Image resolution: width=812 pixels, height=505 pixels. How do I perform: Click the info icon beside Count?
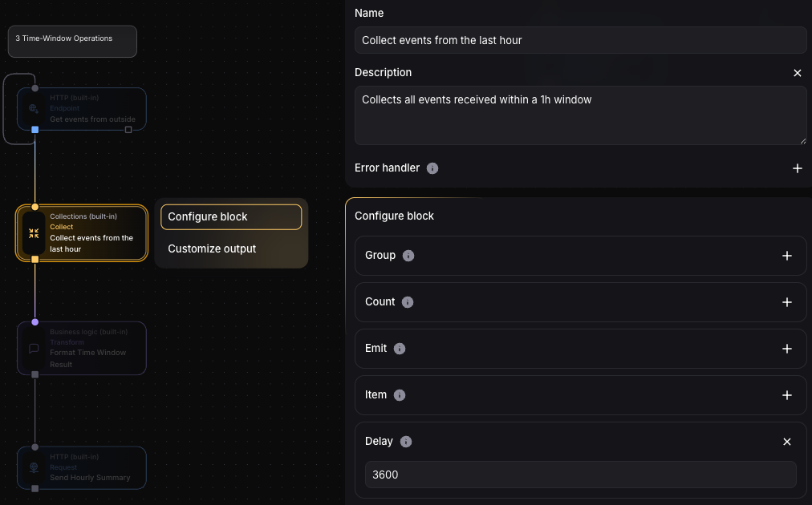(x=408, y=302)
